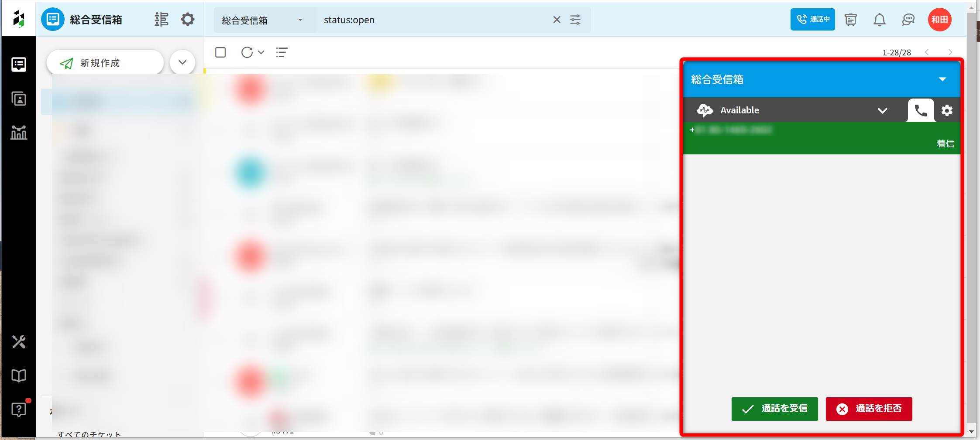Reject the call with 通話を拒否
The width and height of the screenshot is (980, 440).
click(869, 409)
